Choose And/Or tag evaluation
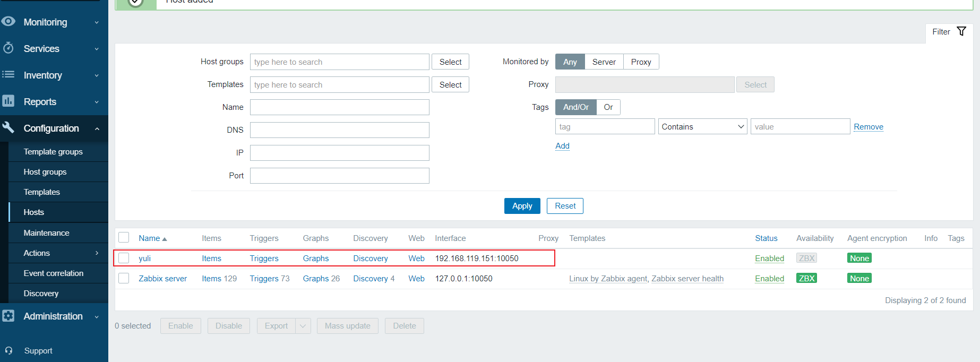The width and height of the screenshot is (980, 362). pyautogui.click(x=576, y=107)
